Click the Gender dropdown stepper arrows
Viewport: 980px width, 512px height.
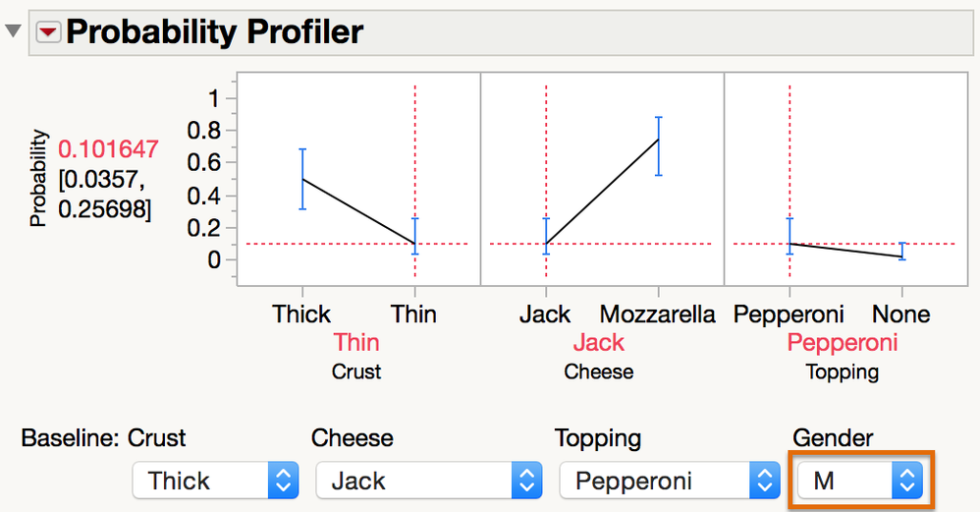click(x=907, y=481)
